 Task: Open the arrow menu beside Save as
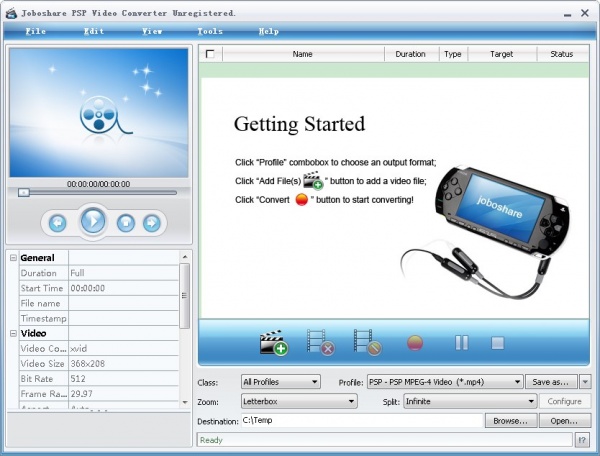coord(585,382)
